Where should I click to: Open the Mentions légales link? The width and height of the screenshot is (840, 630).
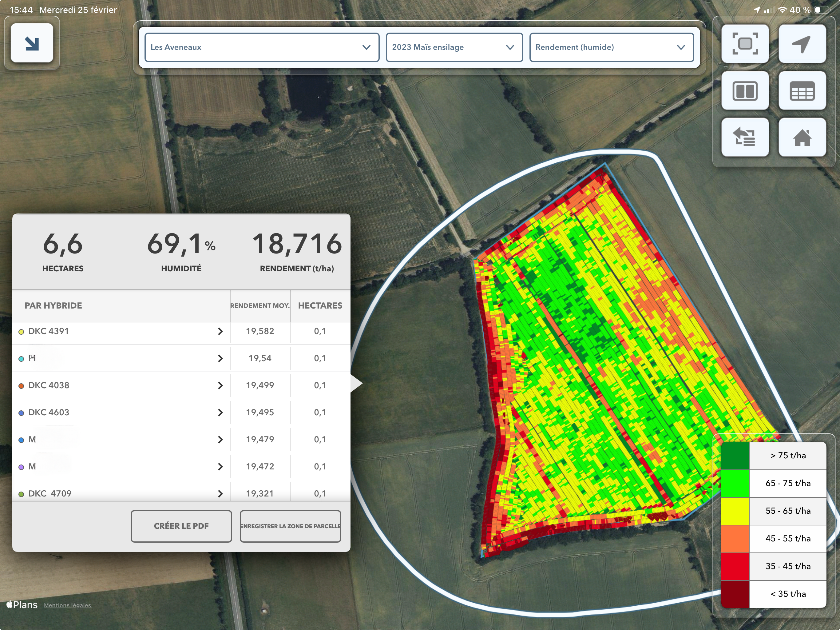coord(68,605)
